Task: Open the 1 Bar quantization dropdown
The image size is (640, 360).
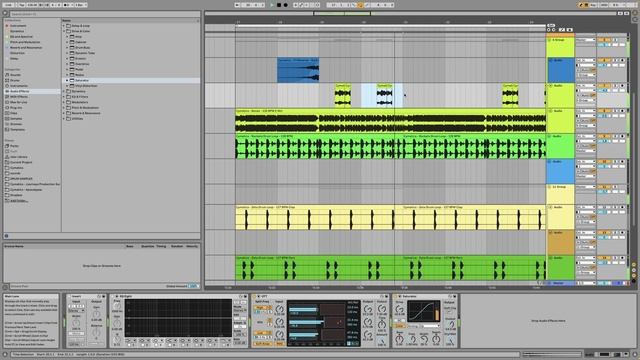Action: click(x=80, y=5)
